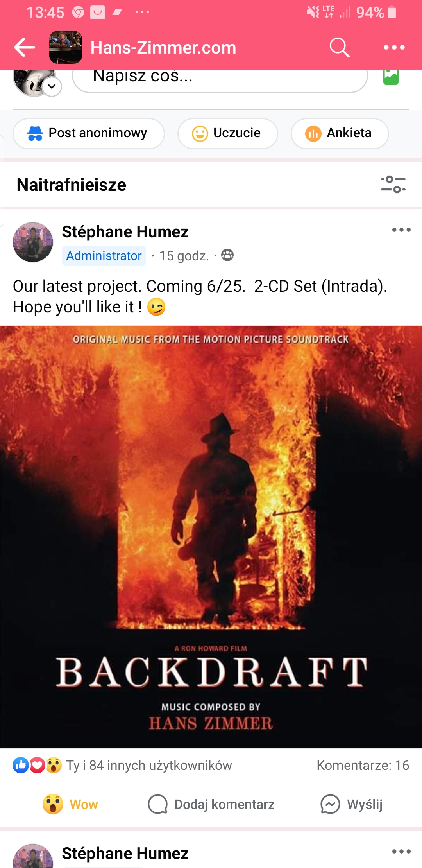The height and width of the screenshot is (868, 422).
Task: Toggle the Wow reaction on the post
Action: (x=70, y=804)
